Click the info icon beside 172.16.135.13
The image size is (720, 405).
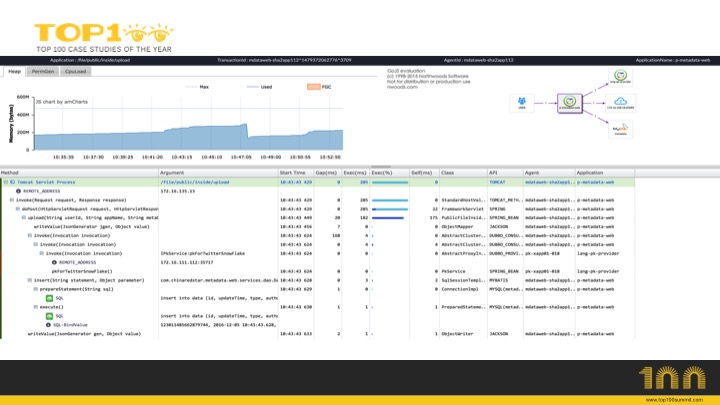(x=18, y=191)
